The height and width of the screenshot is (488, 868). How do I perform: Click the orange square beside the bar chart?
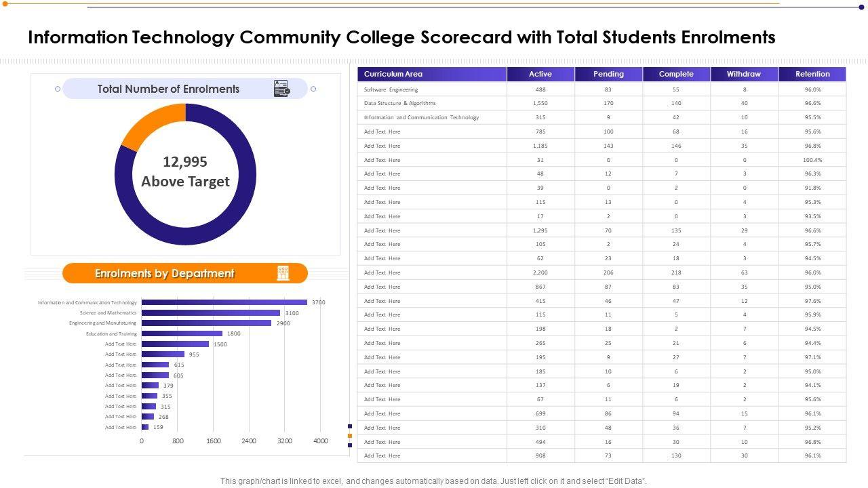coord(350,436)
